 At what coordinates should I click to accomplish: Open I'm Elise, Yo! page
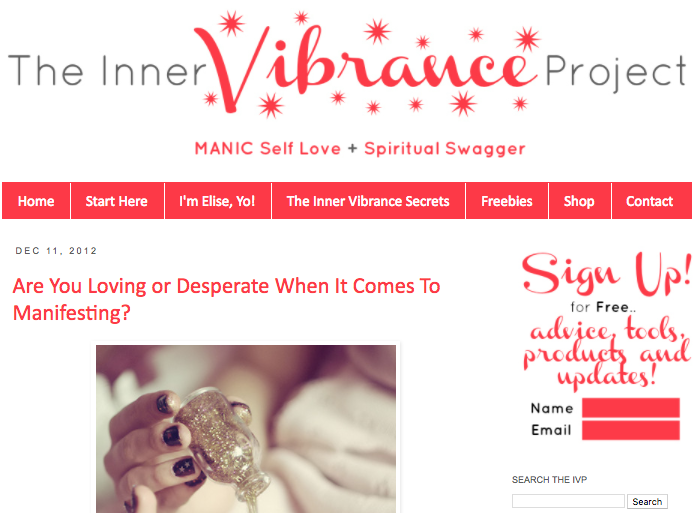(x=217, y=201)
